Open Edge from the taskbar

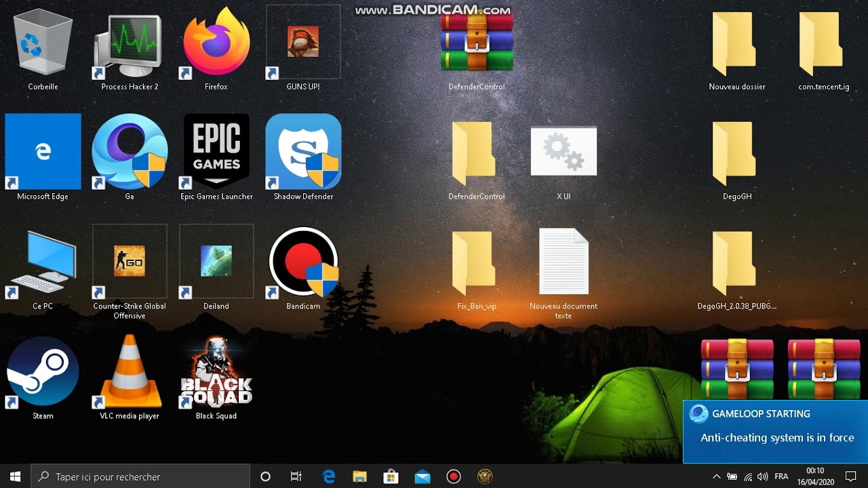[329, 476]
